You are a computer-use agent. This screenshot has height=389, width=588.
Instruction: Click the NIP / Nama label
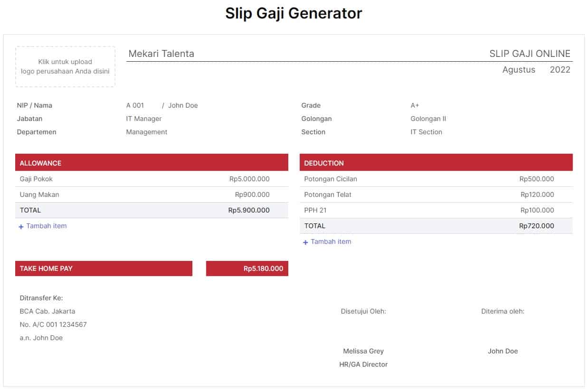coord(35,105)
